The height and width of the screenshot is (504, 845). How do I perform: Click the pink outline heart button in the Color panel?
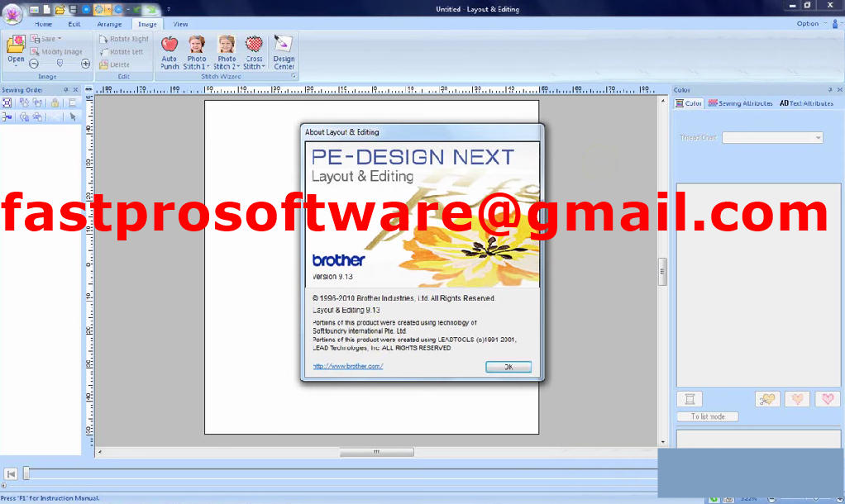click(x=828, y=399)
